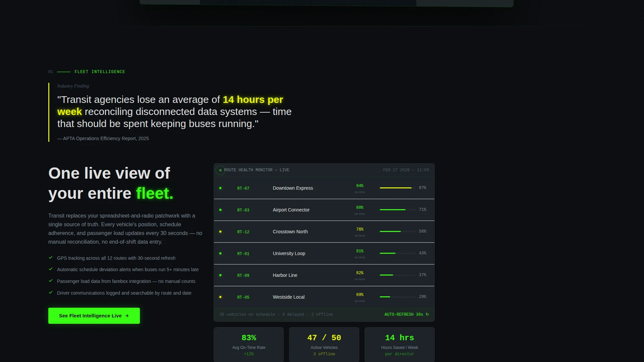Image resolution: width=644 pixels, height=362 pixels.
Task: Open the 83% Avg On-Time Rate card
Action: (249, 345)
